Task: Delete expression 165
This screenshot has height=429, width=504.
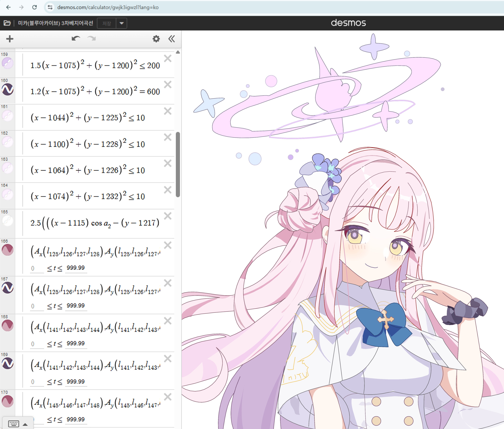Action: (168, 216)
